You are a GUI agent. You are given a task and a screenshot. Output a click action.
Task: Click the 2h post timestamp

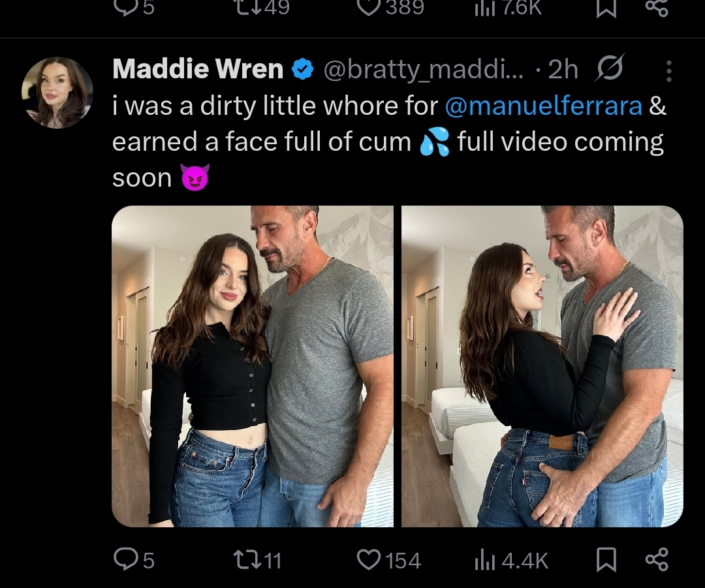pos(563,69)
